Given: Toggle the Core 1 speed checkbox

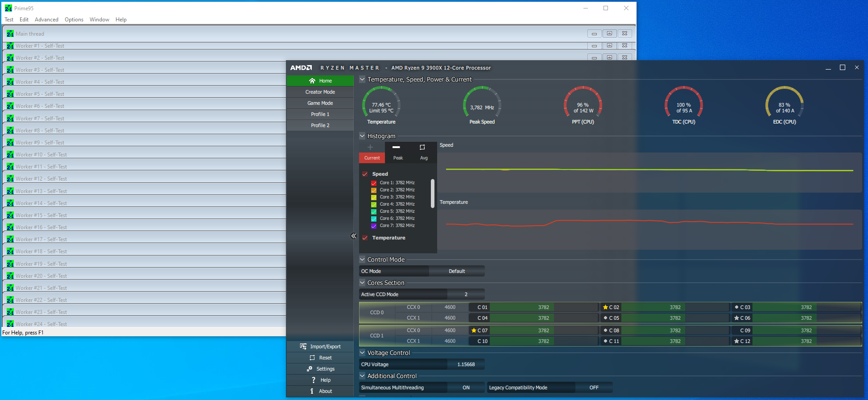Looking at the screenshot, I should tap(374, 183).
